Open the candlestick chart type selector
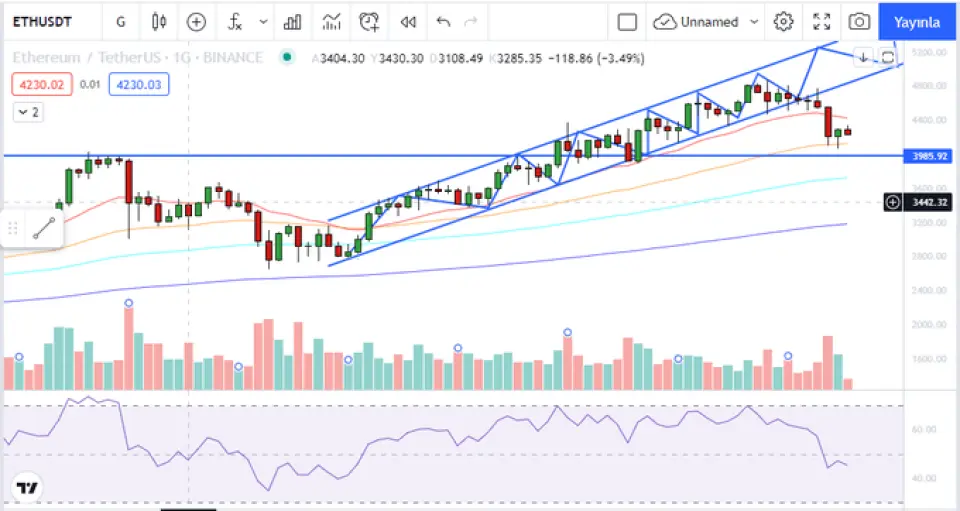Image resolution: width=960 pixels, height=511 pixels. click(x=158, y=21)
